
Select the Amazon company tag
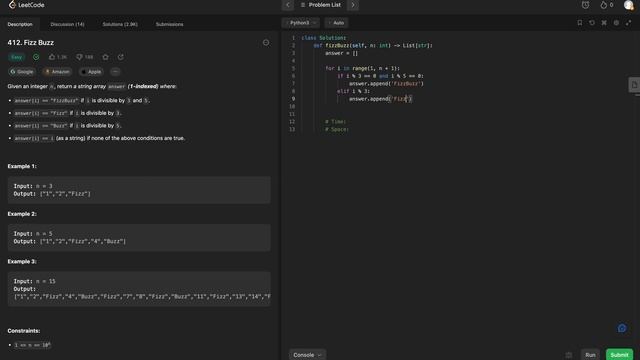pyautogui.click(x=57, y=72)
